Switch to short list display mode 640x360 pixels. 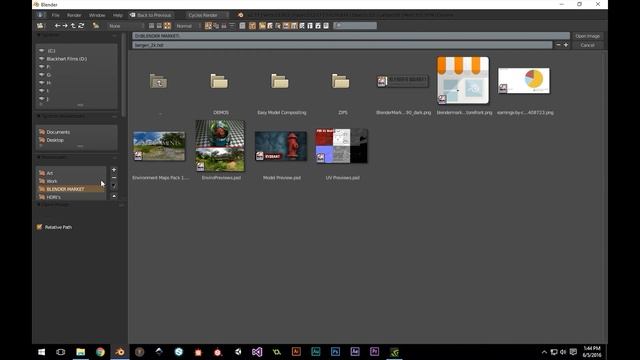(x=151, y=26)
